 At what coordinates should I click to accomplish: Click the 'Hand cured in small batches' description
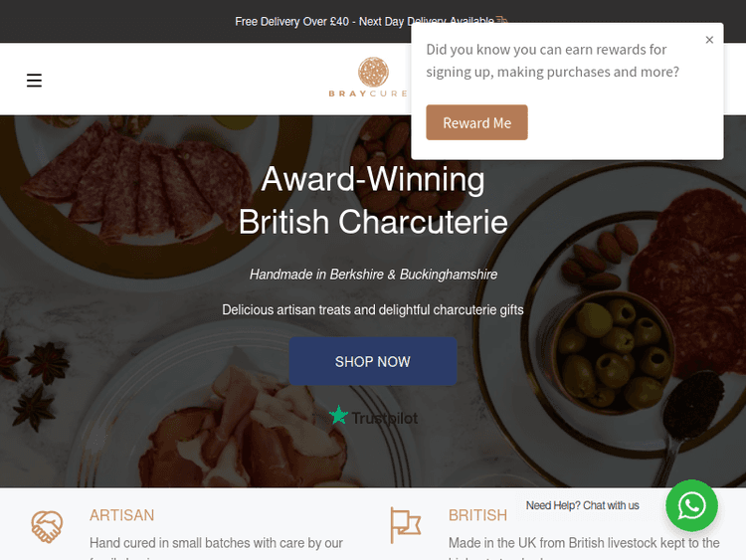coord(216,543)
